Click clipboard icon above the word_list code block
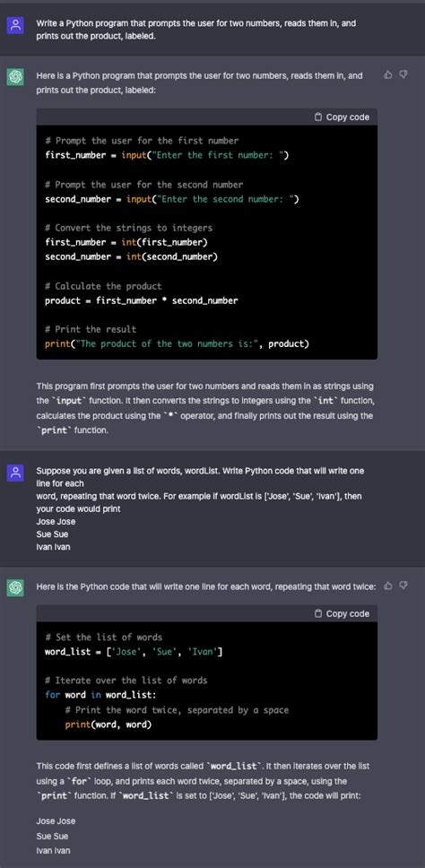 click(x=318, y=613)
